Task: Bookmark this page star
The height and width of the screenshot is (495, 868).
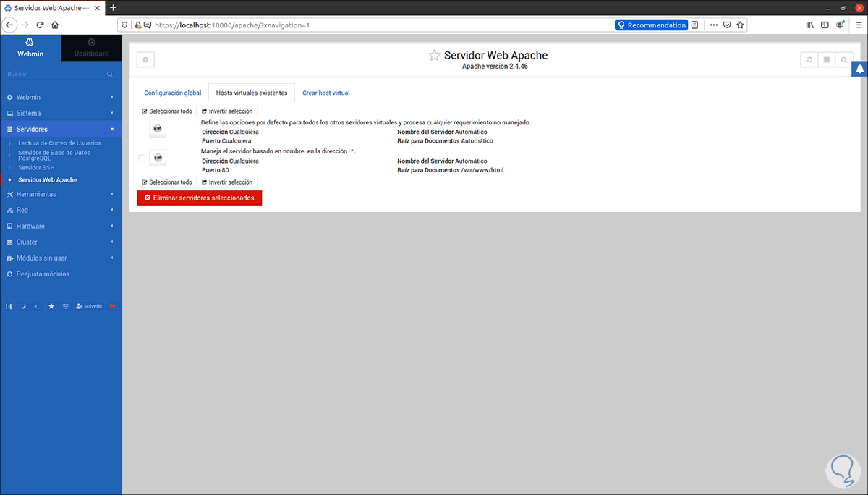Action: tap(740, 25)
